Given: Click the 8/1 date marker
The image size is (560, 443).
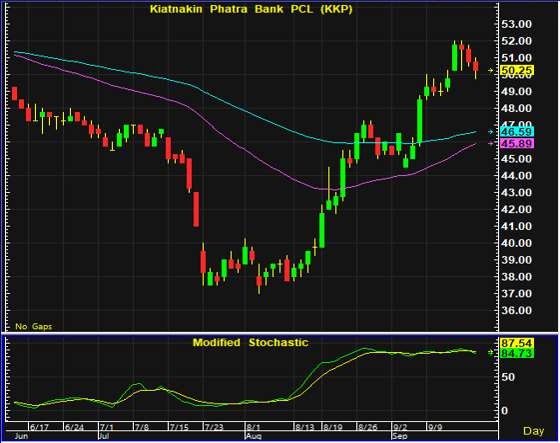Looking at the screenshot, I should point(253,427).
